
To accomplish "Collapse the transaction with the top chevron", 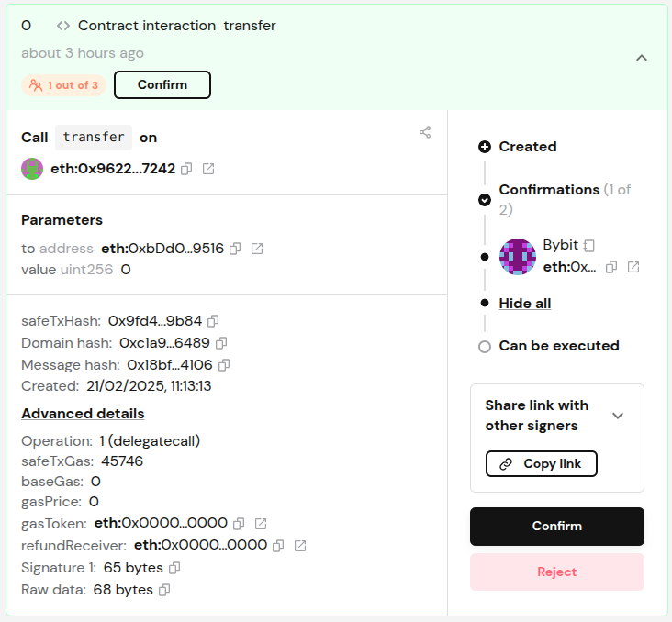I will [642, 58].
